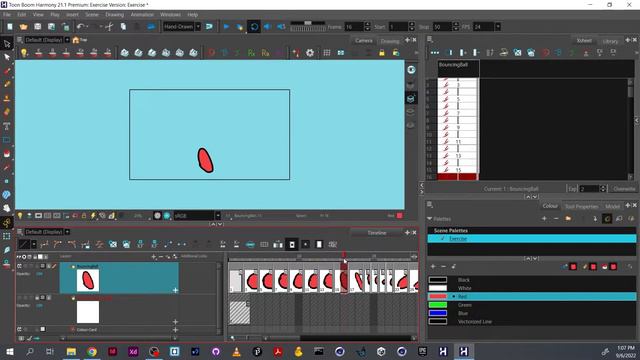The width and height of the screenshot is (640, 360).
Task: Toggle the Show Grid icon in Camera toolbar
Action: (x=327, y=53)
